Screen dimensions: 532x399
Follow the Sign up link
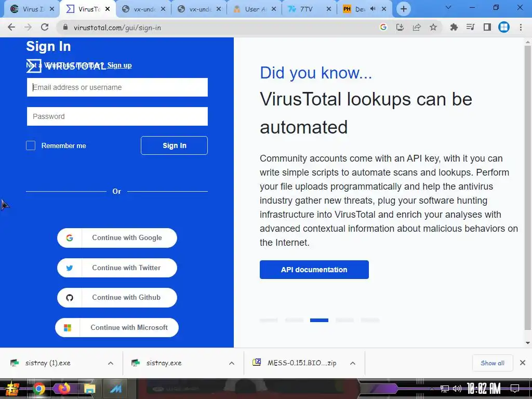(119, 65)
